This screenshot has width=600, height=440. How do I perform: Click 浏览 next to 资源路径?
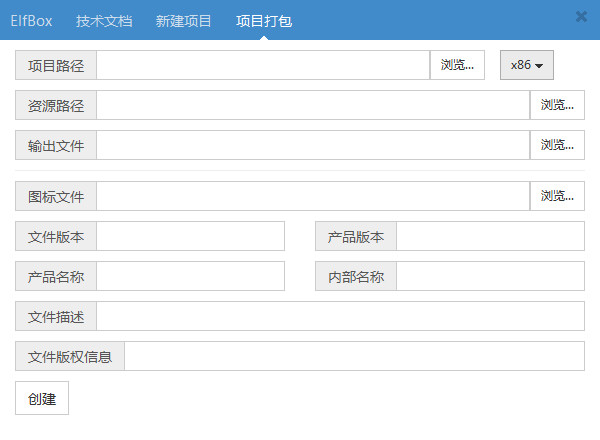(x=557, y=105)
